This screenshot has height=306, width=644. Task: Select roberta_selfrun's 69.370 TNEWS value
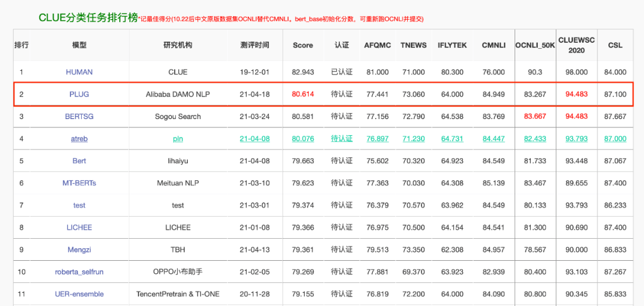tap(413, 271)
